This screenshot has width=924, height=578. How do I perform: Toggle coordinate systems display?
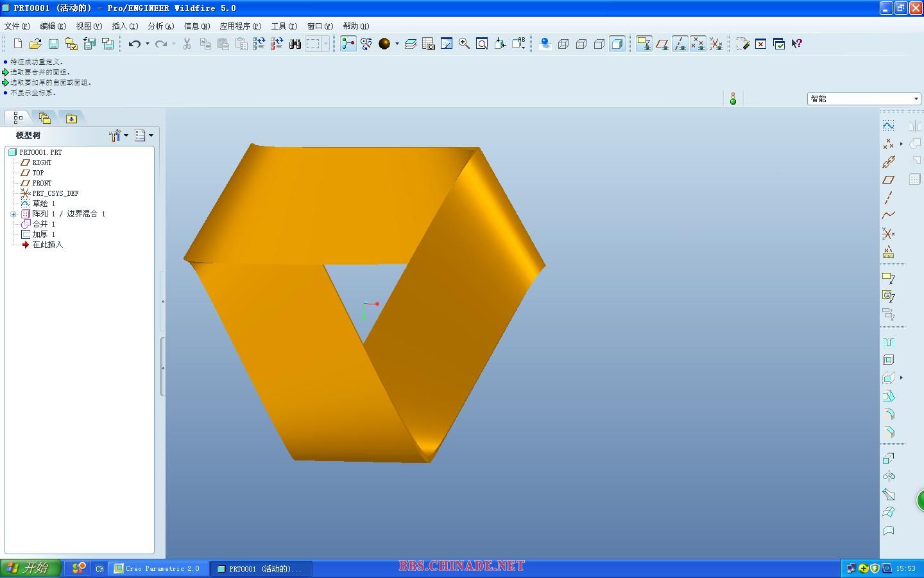click(x=716, y=44)
